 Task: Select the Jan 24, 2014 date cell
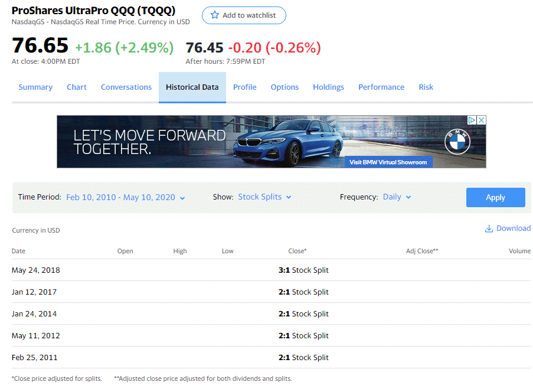pyautogui.click(x=34, y=314)
